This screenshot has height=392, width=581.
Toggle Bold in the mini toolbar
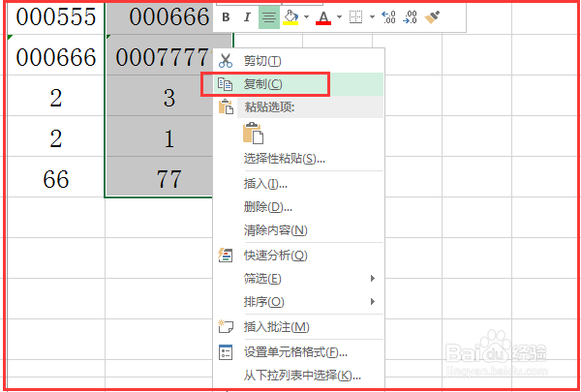(226, 17)
